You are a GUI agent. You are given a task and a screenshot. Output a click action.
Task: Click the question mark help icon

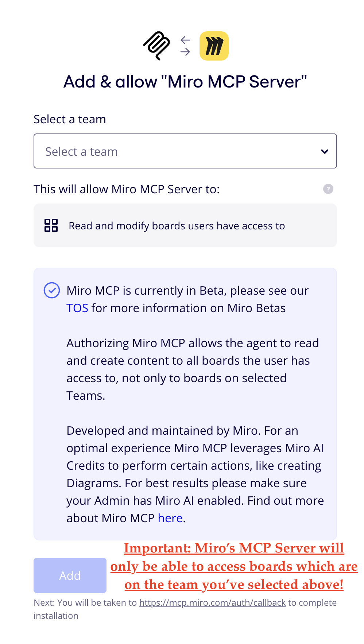pos(328,189)
